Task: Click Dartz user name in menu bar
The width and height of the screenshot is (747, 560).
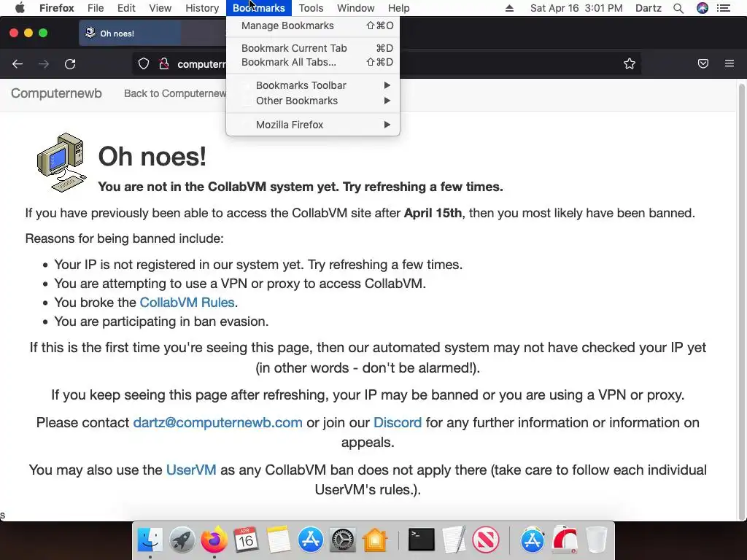Action: pos(648,8)
